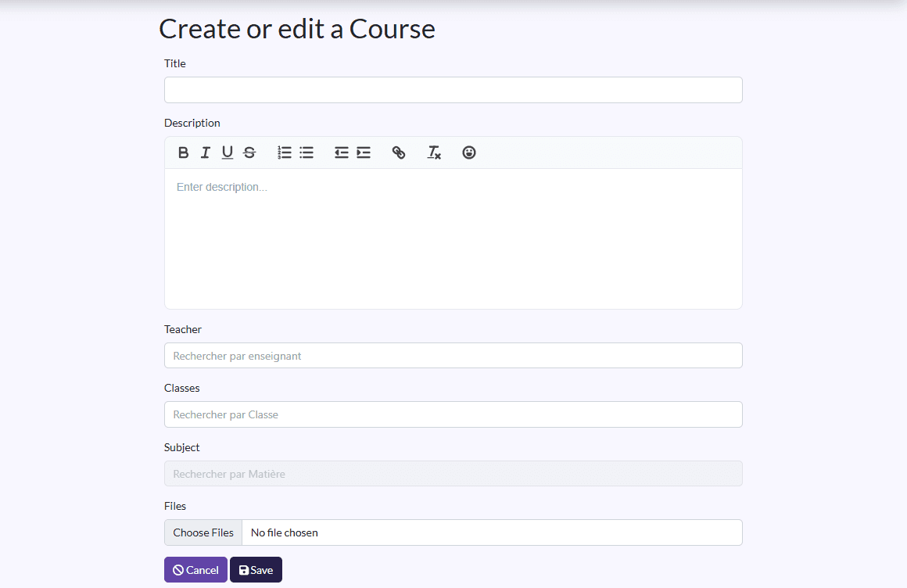Screen dimensions: 907x588
Task: Open the emoji picker
Action: tap(469, 152)
